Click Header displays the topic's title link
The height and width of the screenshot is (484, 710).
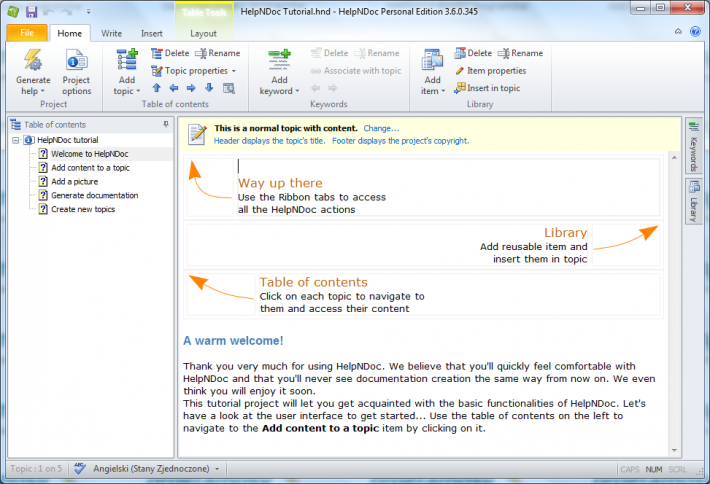click(x=269, y=141)
